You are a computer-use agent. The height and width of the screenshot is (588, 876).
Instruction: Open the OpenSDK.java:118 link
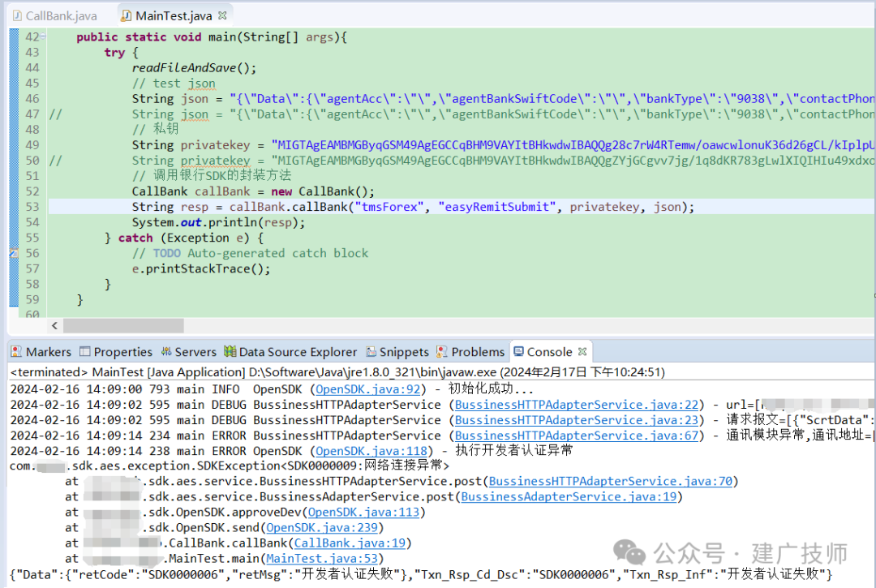pyautogui.click(x=371, y=451)
